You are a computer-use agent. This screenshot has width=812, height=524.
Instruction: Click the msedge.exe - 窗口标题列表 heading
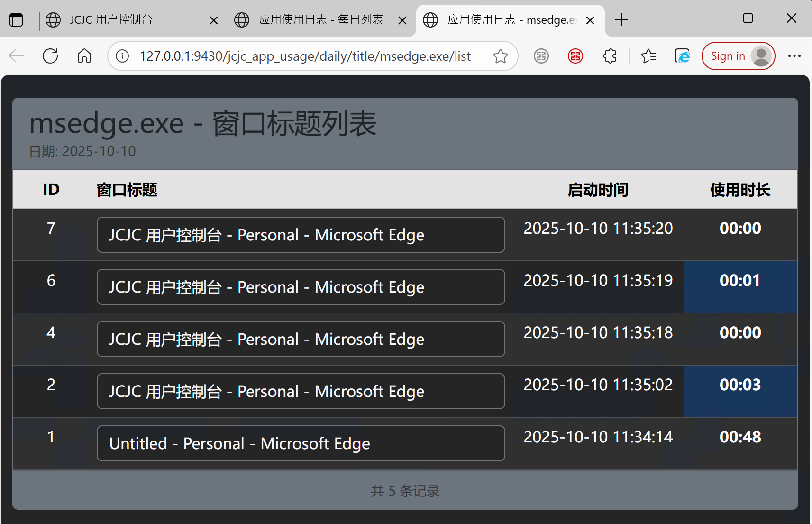tap(203, 124)
